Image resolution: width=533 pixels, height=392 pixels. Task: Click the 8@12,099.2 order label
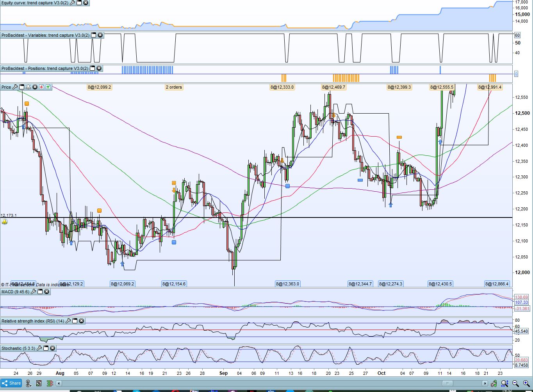click(x=100, y=87)
